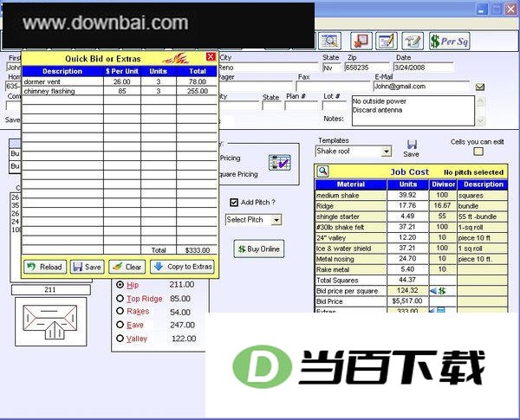The image size is (520, 420).
Task: Open the Select Pitch dropdown
Action: click(276, 220)
